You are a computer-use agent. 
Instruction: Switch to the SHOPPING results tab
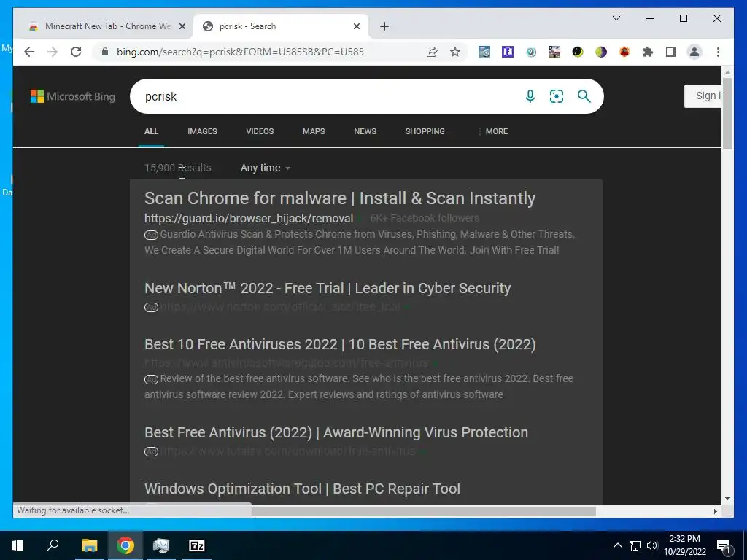425,131
